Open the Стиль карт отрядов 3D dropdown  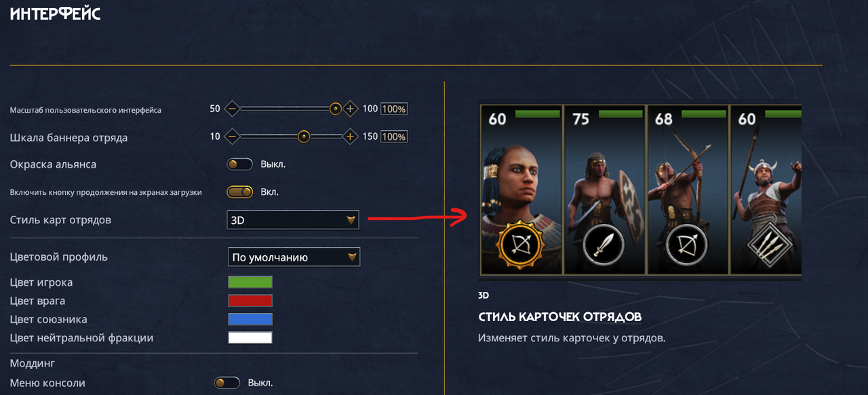pyautogui.click(x=293, y=220)
